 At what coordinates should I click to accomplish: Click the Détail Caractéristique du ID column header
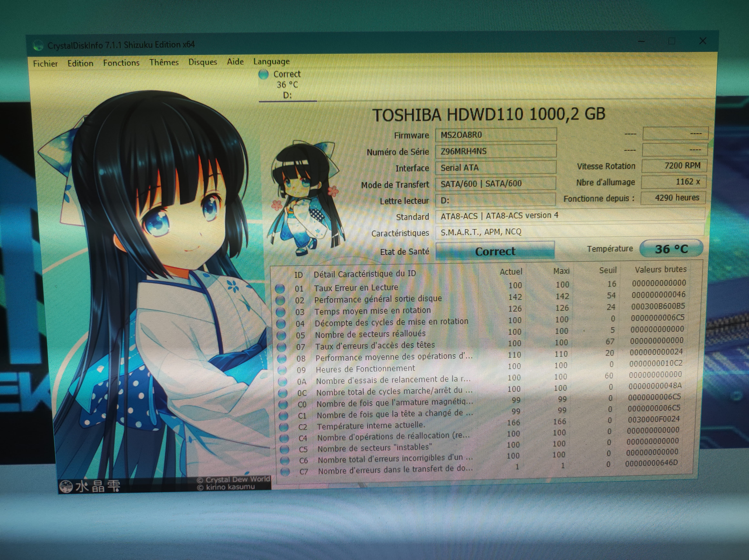click(365, 274)
